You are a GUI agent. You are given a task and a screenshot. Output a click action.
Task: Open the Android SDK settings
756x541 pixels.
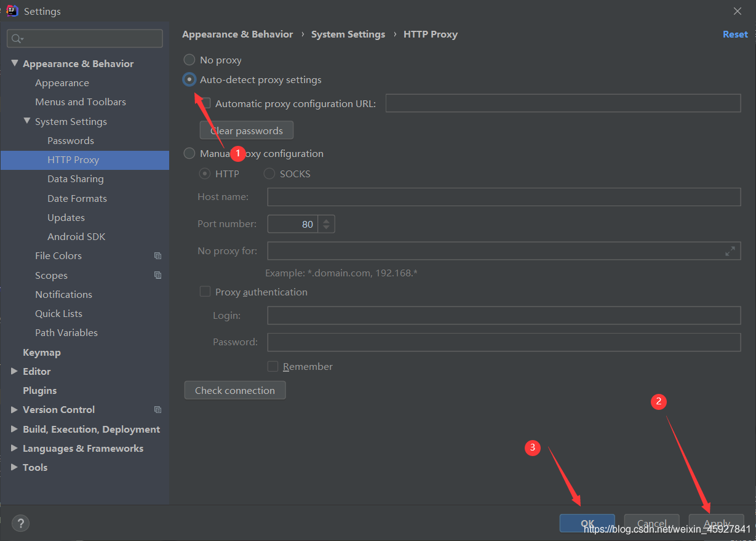tap(76, 237)
